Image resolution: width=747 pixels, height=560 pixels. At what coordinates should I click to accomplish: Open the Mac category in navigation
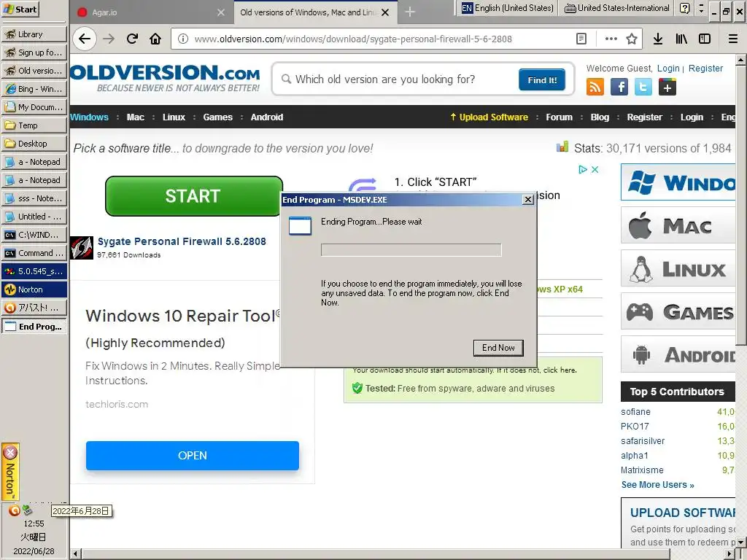pyautogui.click(x=135, y=117)
